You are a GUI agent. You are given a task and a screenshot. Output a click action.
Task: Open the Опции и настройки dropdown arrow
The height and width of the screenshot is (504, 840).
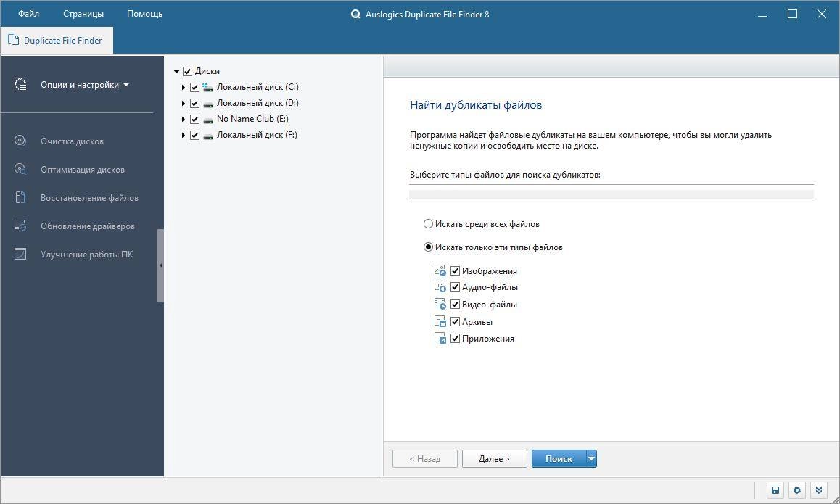pyautogui.click(x=126, y=85)
